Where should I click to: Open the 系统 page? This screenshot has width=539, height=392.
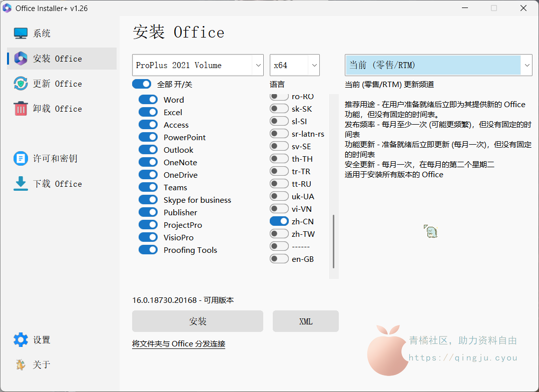pos(62,34)
